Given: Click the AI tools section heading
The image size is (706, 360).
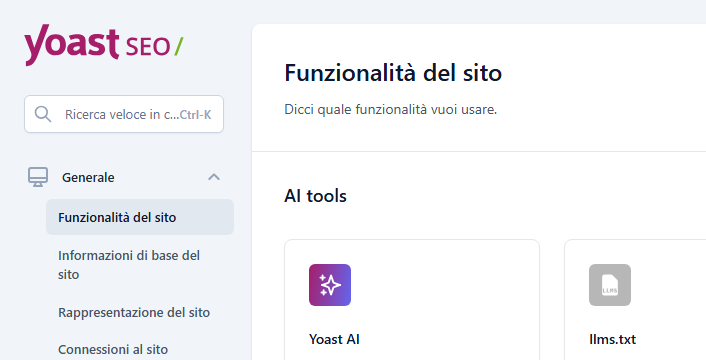Looking at the screenshot, I should (315, 196).
